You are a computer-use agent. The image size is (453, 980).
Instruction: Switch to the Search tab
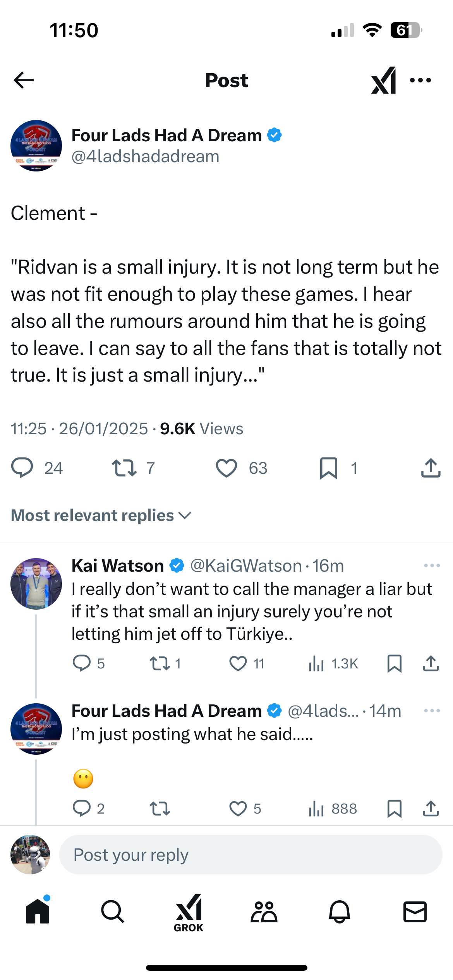113,911
